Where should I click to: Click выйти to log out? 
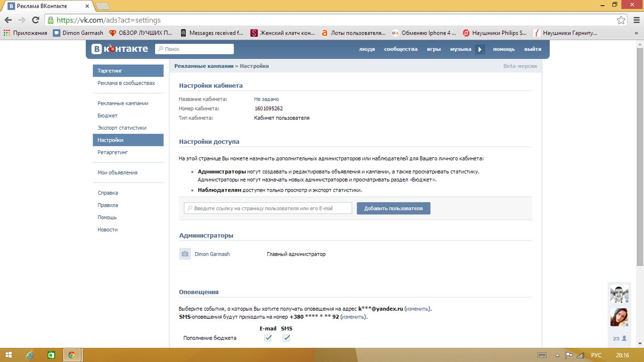[533, 49]
